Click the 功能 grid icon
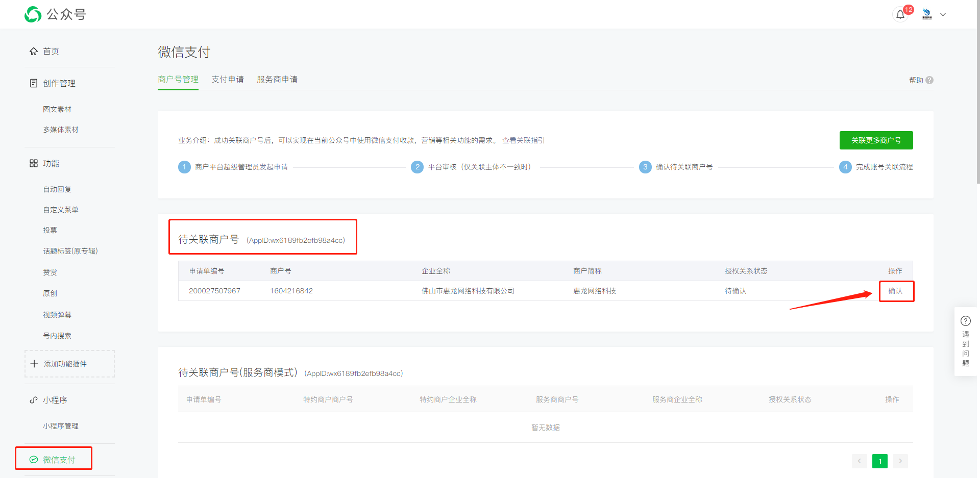Image resolution: width=980 pixels, height=478 pixels. (x=34, y=163)
